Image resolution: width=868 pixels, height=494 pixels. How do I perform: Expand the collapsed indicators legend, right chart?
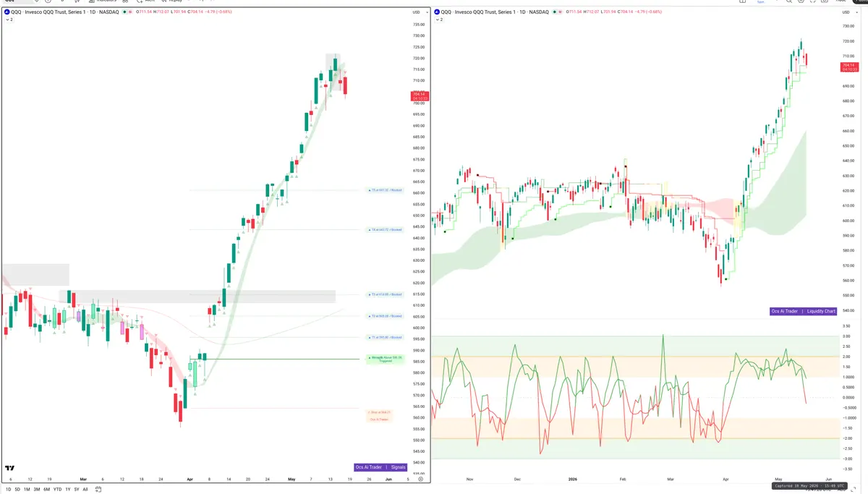[438, 20]
